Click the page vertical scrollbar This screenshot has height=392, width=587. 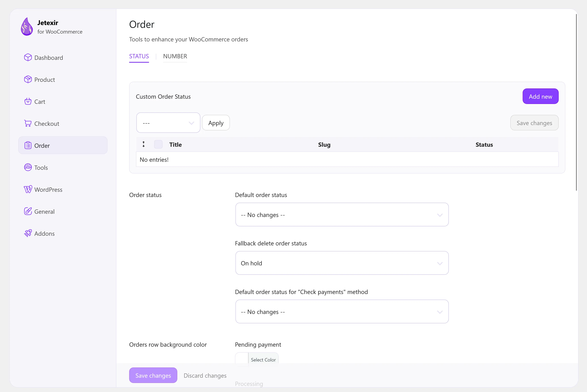click(576, 102)
